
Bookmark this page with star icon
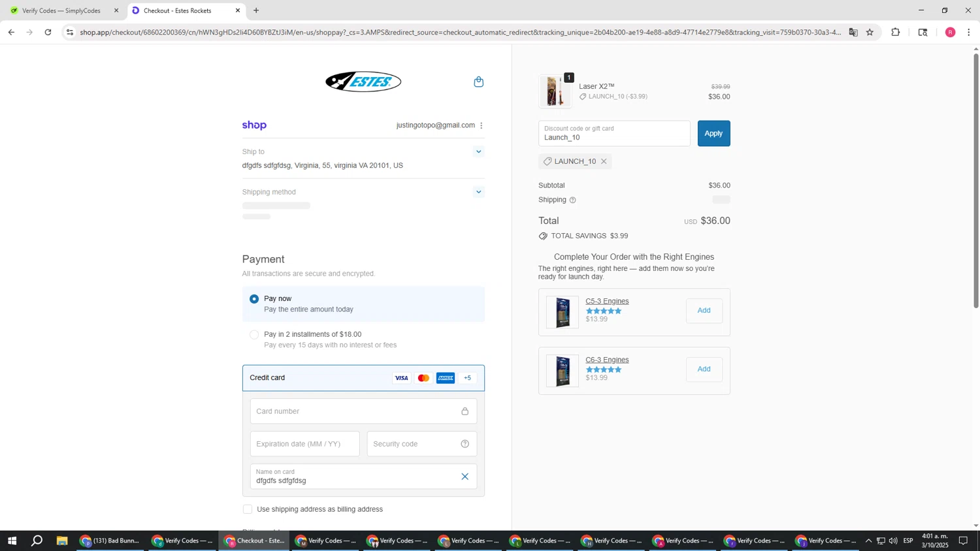click(870, 32)
